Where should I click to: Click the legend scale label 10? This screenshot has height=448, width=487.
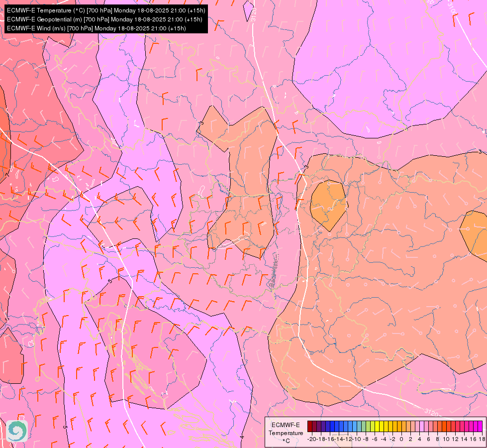[446, 439]
